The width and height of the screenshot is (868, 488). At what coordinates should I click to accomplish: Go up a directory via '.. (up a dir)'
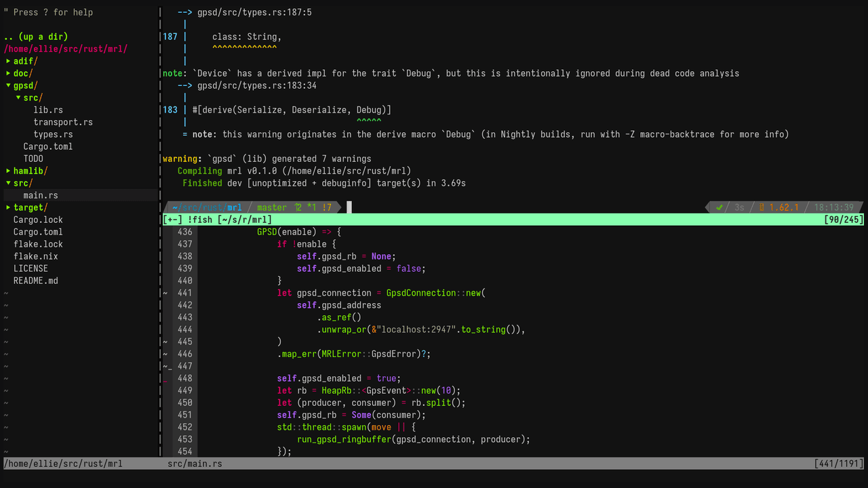coord(35,37)
